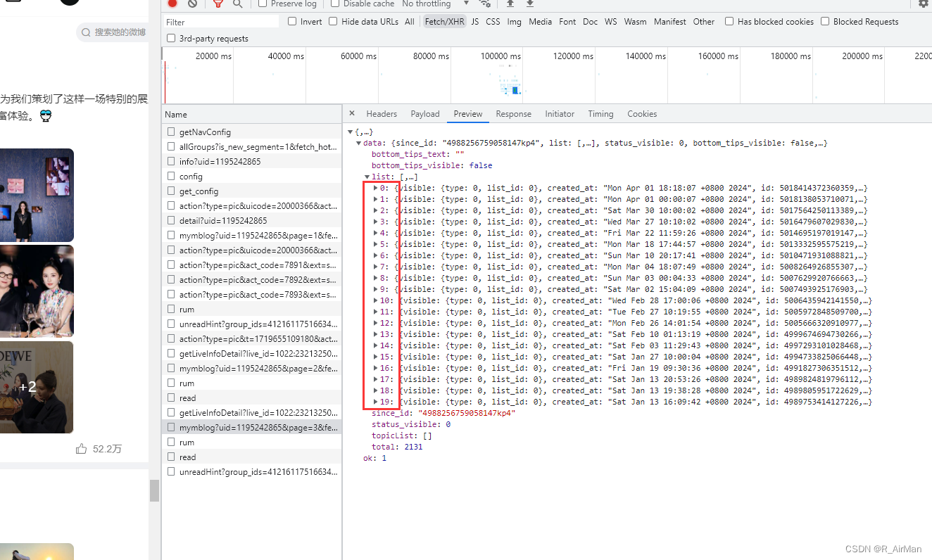Select mymblog request with page=1
Screen dimensions: 932x560
pos(252,235)
